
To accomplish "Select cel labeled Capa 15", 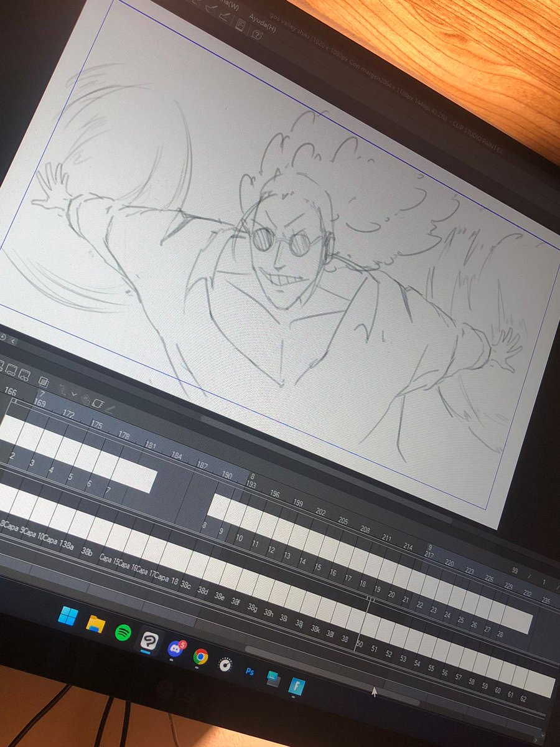I will (109, 558).
